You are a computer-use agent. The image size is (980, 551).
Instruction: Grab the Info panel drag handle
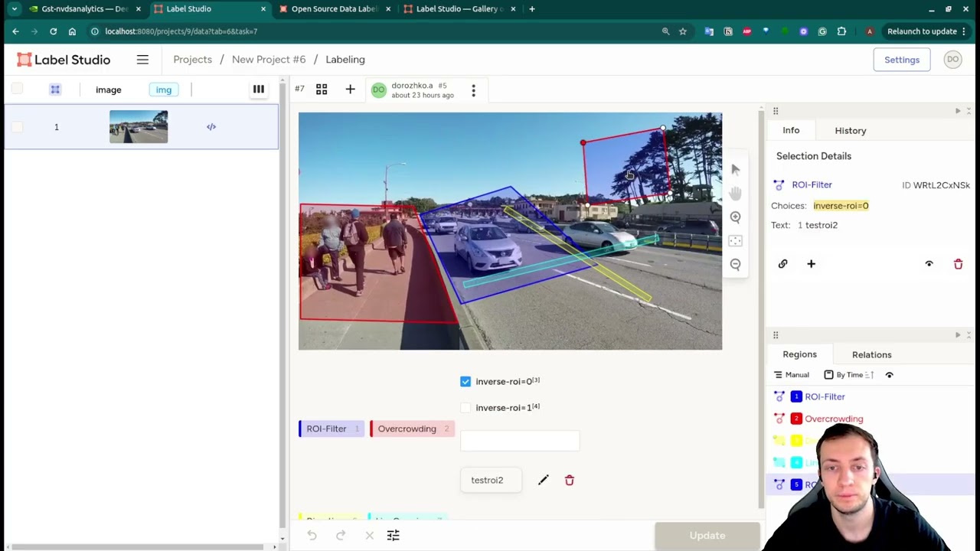tap(776, 111)
